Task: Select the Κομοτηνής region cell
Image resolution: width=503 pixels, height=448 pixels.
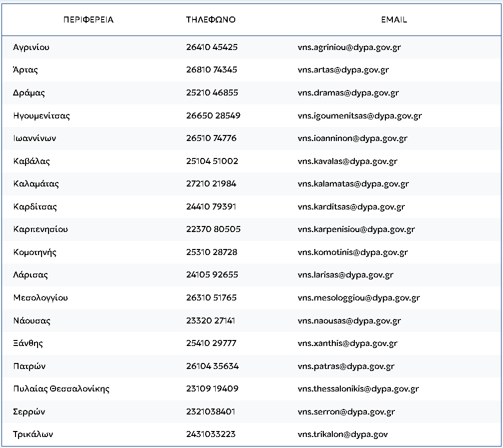Action: (x=35, y=252)
